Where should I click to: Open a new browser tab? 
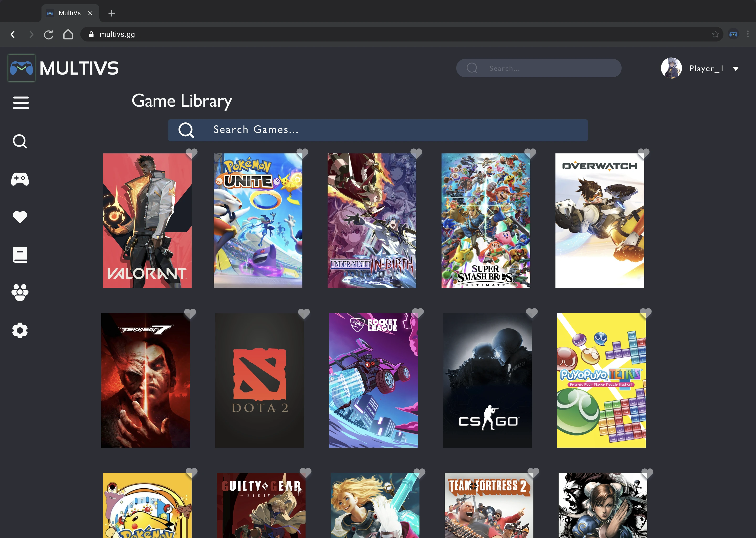click(112, 13)
